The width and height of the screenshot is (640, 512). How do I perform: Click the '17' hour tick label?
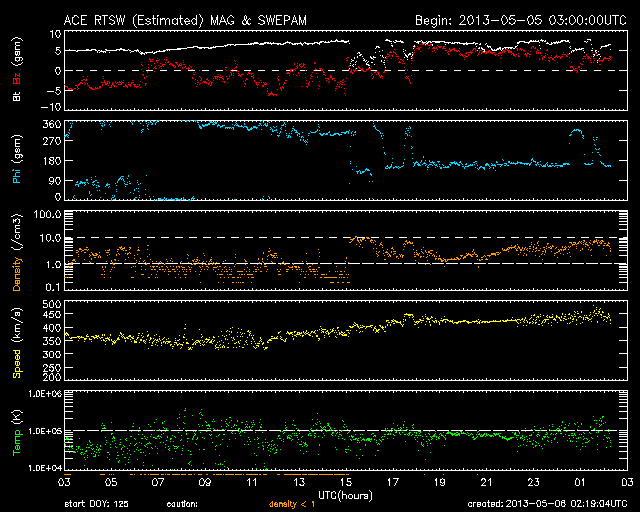[x=393, y=482]
